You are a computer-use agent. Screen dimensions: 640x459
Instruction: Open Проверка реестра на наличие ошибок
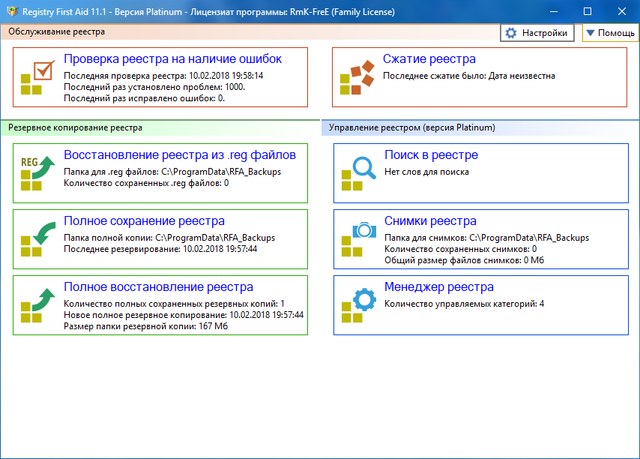click(172, 59)
